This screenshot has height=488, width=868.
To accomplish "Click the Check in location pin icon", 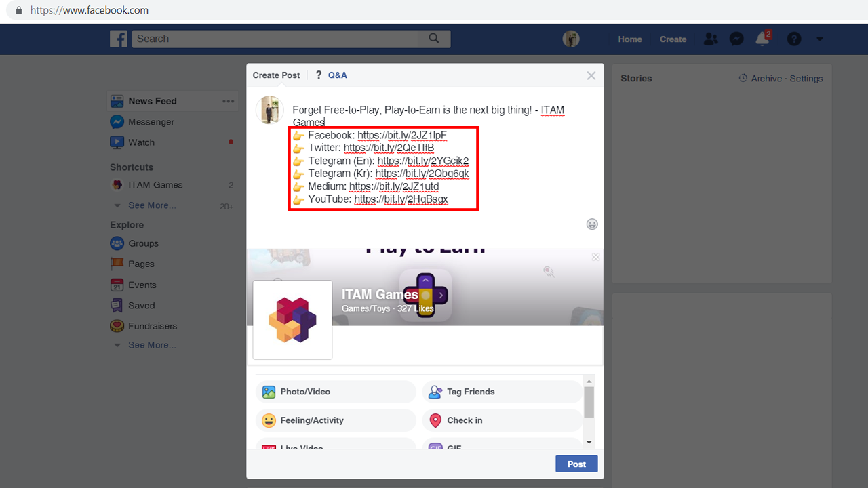I will 435,420.
